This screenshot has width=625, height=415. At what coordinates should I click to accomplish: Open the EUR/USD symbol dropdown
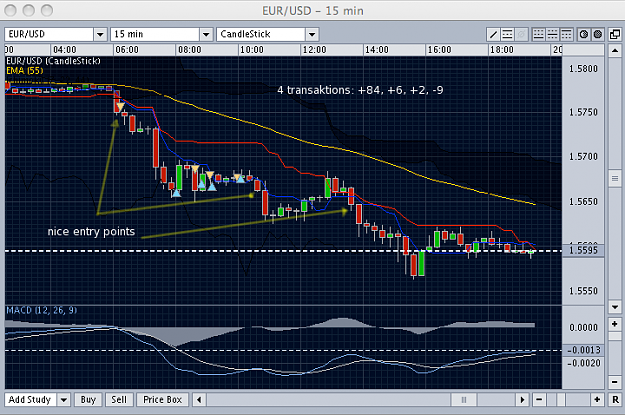[x=100, y=35]
